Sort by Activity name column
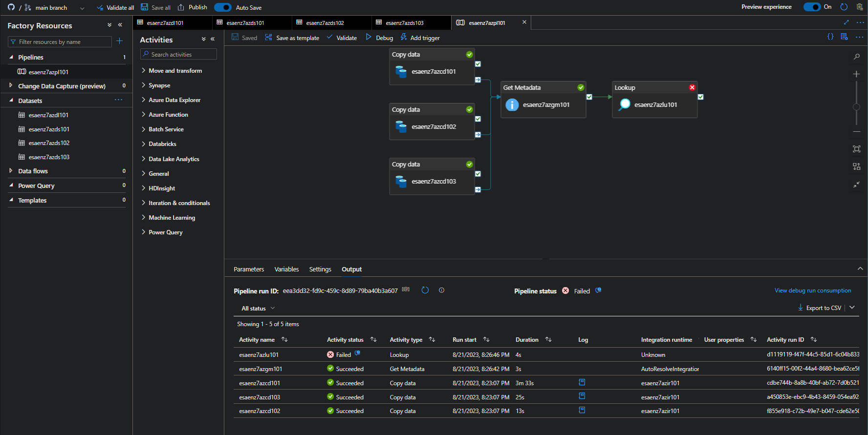The image size is (868, 435). click(x=284, y=340)
